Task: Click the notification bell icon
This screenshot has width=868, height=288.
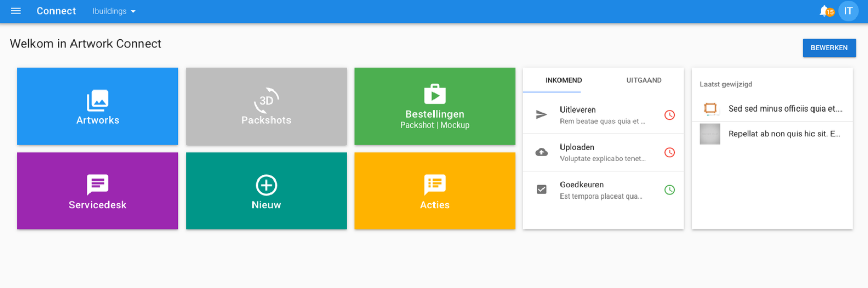Action: coord(824,11)
